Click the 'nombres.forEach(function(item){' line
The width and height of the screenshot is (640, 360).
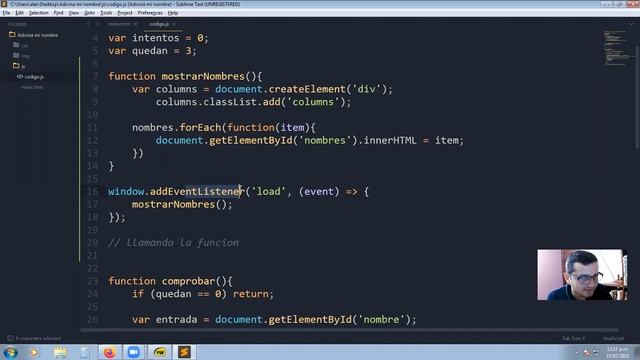[224, 127]
